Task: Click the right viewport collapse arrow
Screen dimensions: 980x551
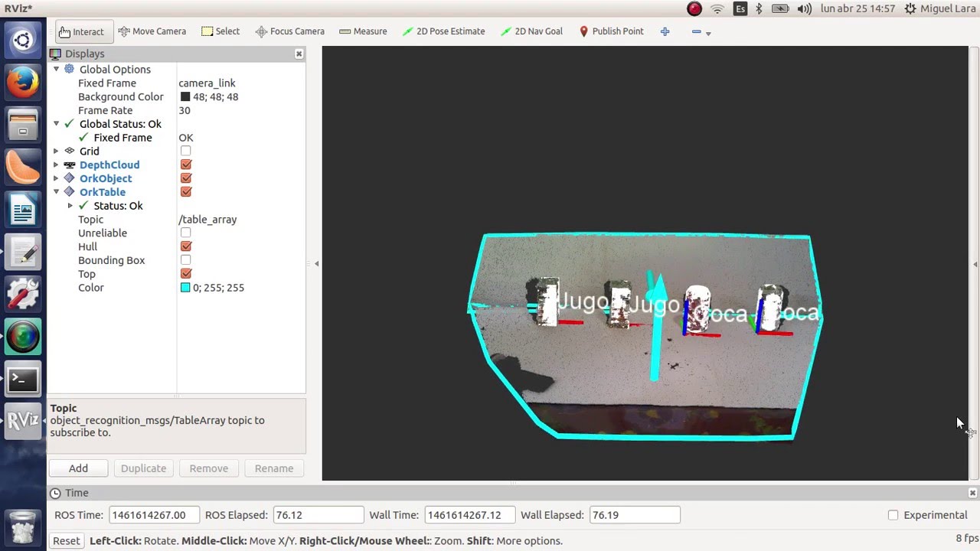Action: point(975,264)
